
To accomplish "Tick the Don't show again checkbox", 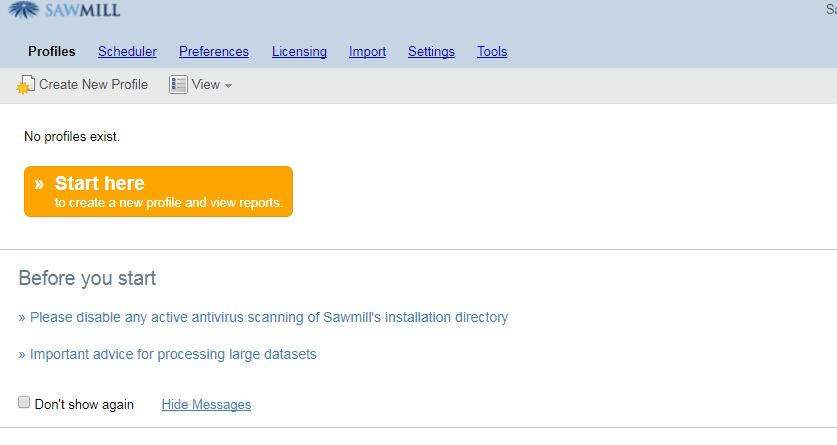I will (x=24, y=402).
